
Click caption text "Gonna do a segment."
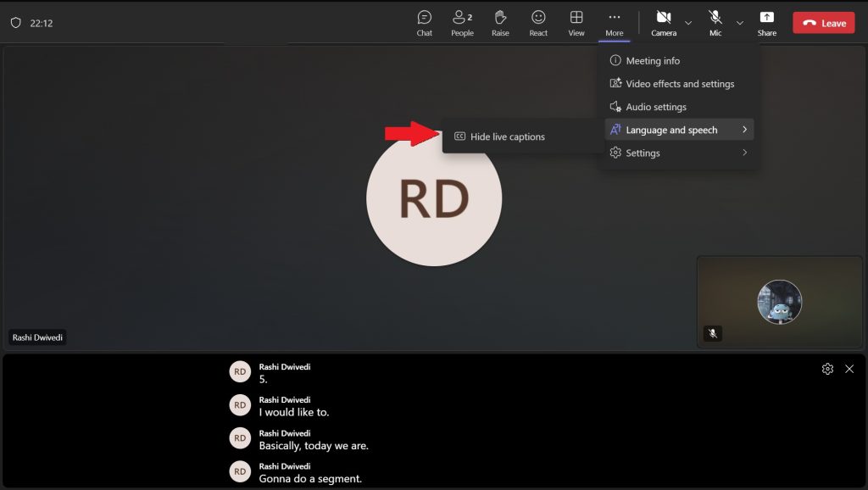(x=310, y=478)
